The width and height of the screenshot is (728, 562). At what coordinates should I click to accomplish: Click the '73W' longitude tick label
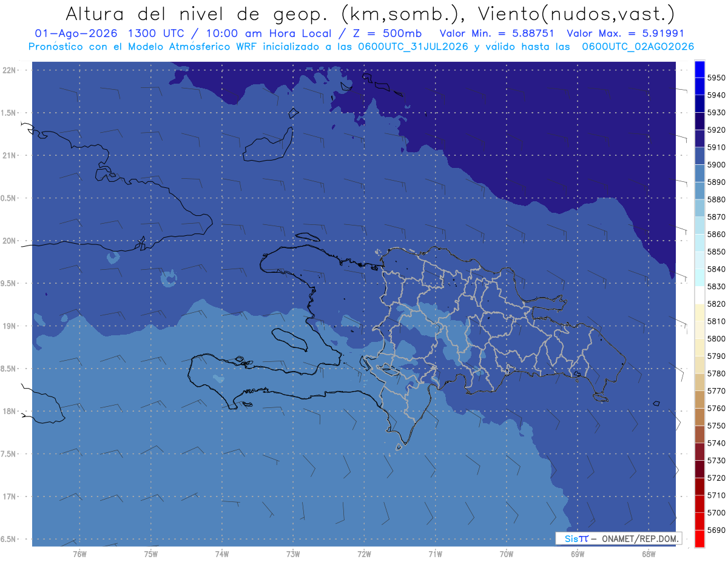click(x=293, y=554)
